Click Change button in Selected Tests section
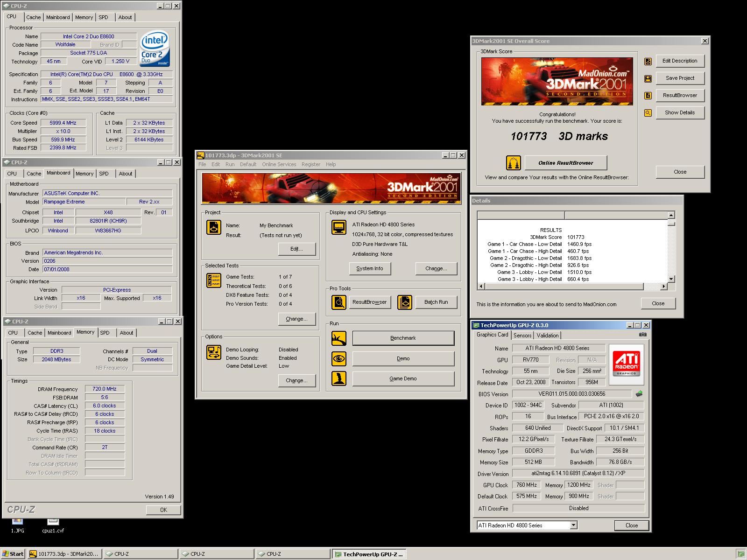 click(296, 319)
